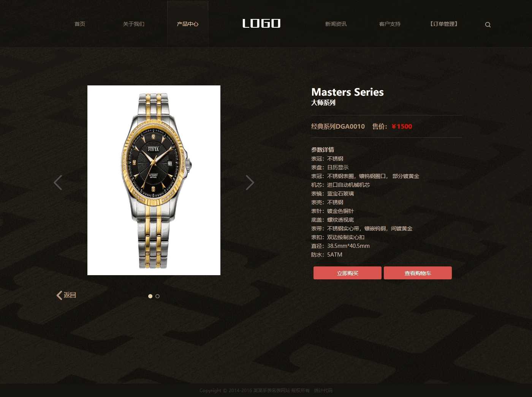Screen dimensions: 532x397
Task: Click the LOGO in the header
Action: pyautogui.click(x=261, y=24)
